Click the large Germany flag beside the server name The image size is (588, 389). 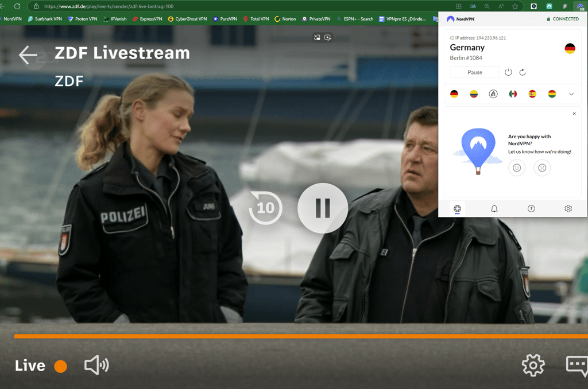coord(570,49)
